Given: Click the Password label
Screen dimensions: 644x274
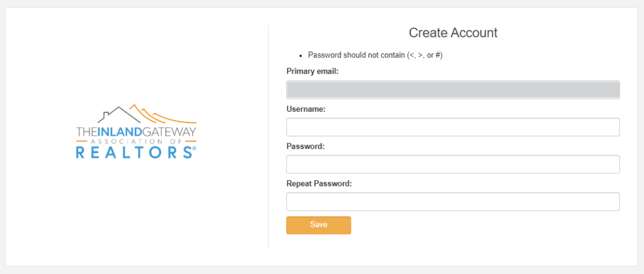Looking at the screenshot, I should pos(305,146).
